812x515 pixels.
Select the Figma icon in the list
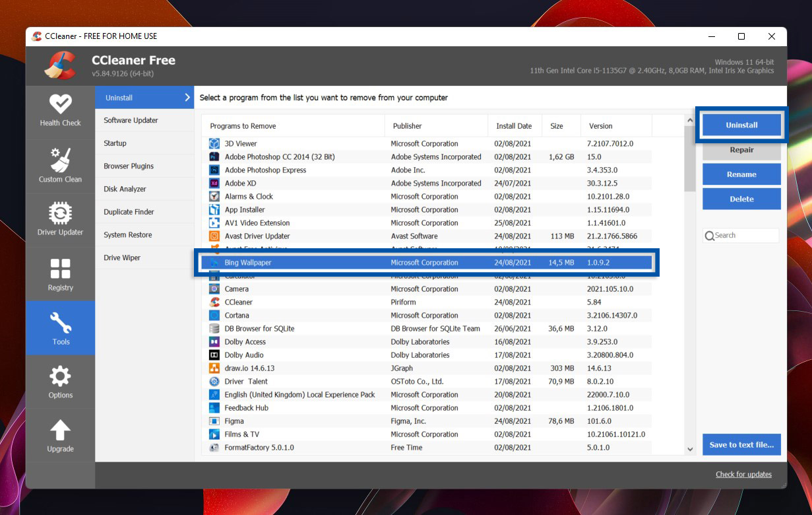(x=213, y=421)
